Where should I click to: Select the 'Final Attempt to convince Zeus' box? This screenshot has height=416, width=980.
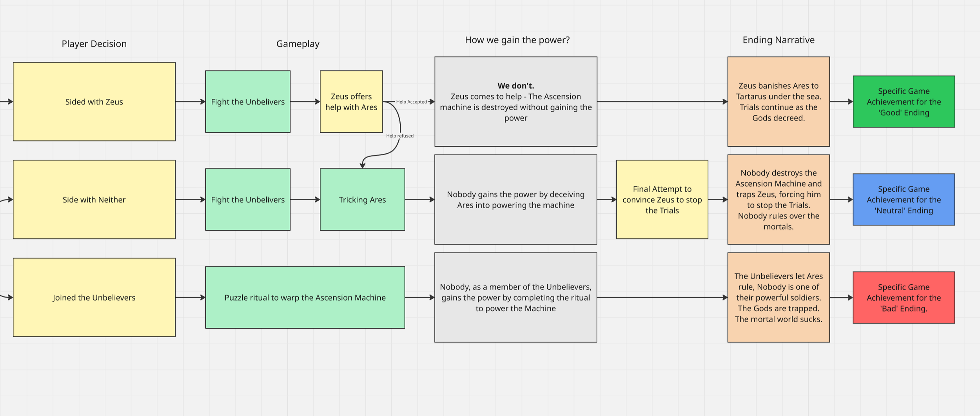click(x=662, y=199)
